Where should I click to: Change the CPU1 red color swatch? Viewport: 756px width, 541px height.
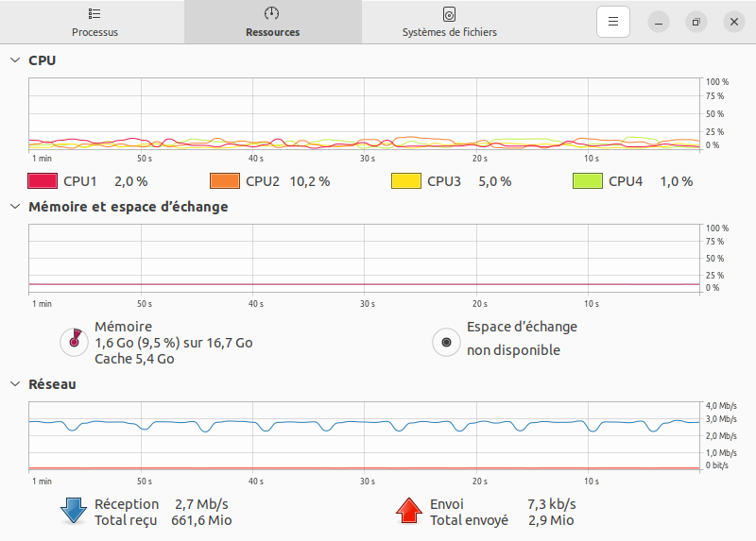tap(43, 181)
